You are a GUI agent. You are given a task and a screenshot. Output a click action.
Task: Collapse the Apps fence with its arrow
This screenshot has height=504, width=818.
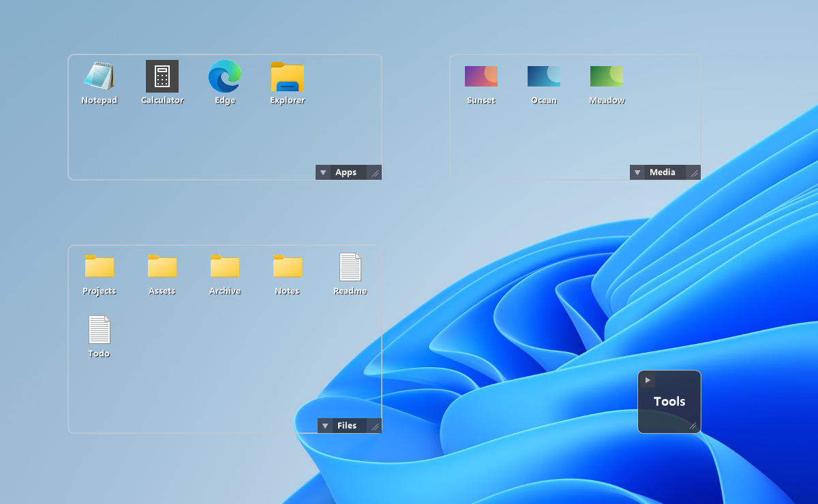[x=323, y=172]
